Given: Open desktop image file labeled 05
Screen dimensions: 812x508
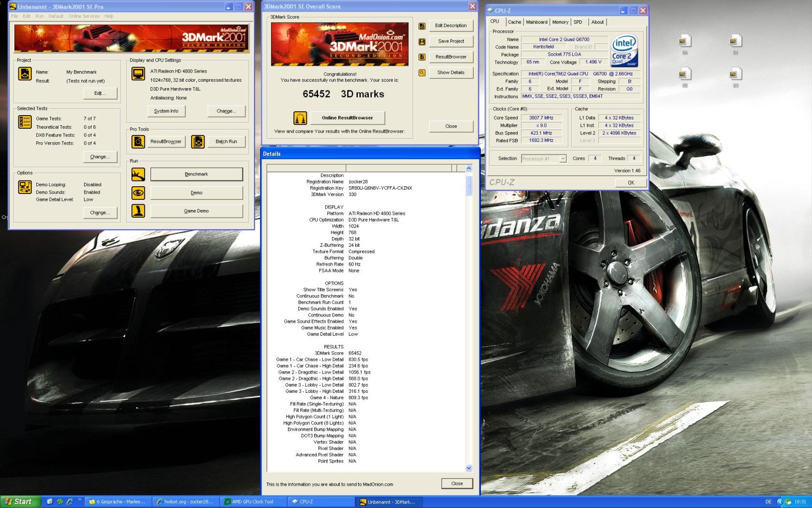Looking at the screenshot, I should pyautogui.click(x=685, y=77).
